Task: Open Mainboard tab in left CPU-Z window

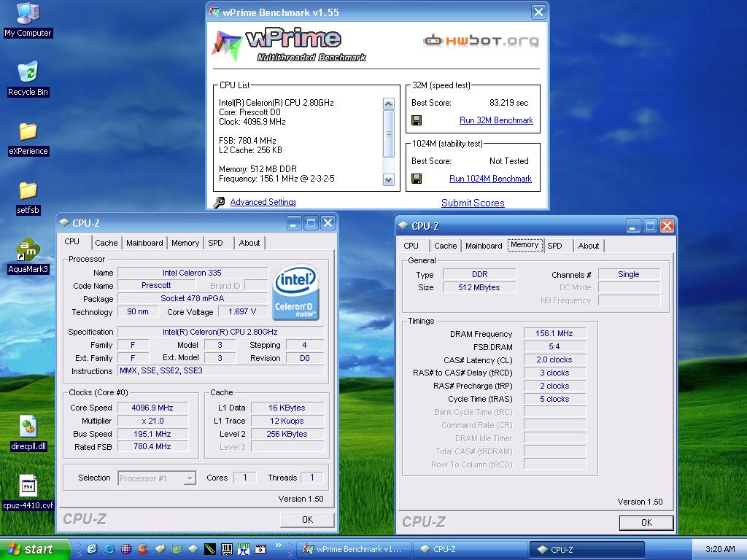Action: coord(144,243)
